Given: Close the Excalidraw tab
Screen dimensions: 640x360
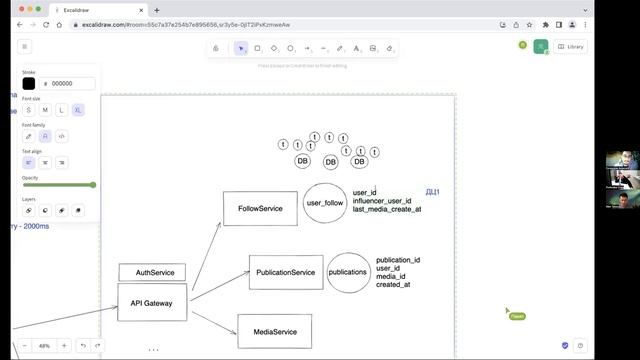Looking at the screenshot, I should point(141,10).
